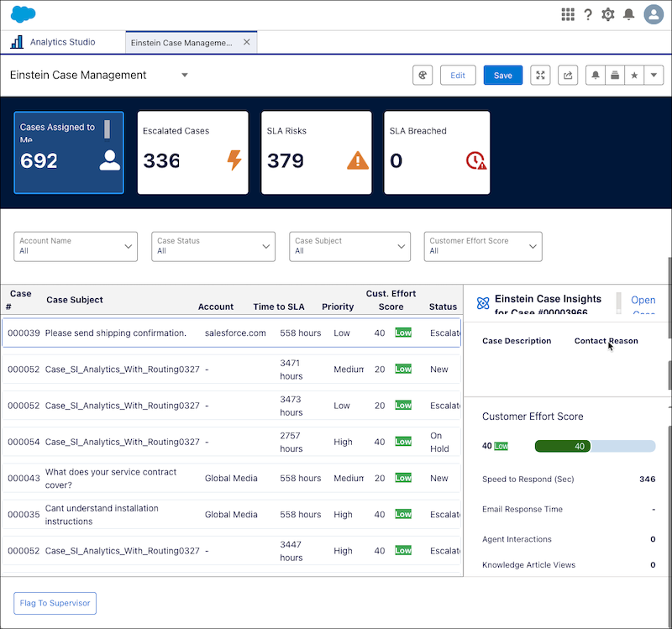Click the Analytics Studio bar chart icon
This screenshot has height=629, width=672.
[x=17, y=42]
